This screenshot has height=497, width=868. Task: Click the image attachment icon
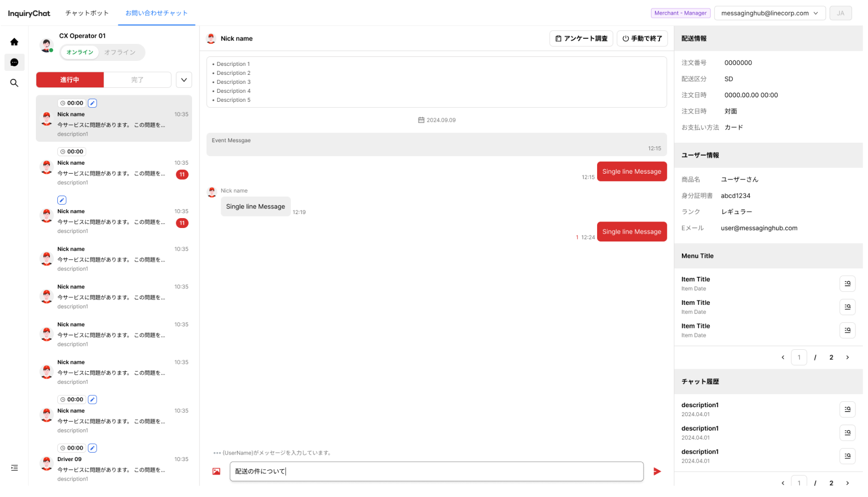click(217, 472)
